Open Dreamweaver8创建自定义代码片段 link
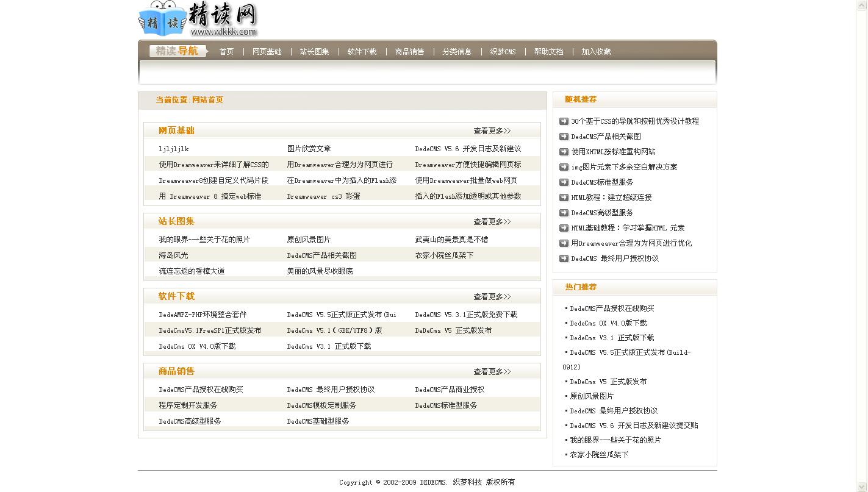 [213, 180]
